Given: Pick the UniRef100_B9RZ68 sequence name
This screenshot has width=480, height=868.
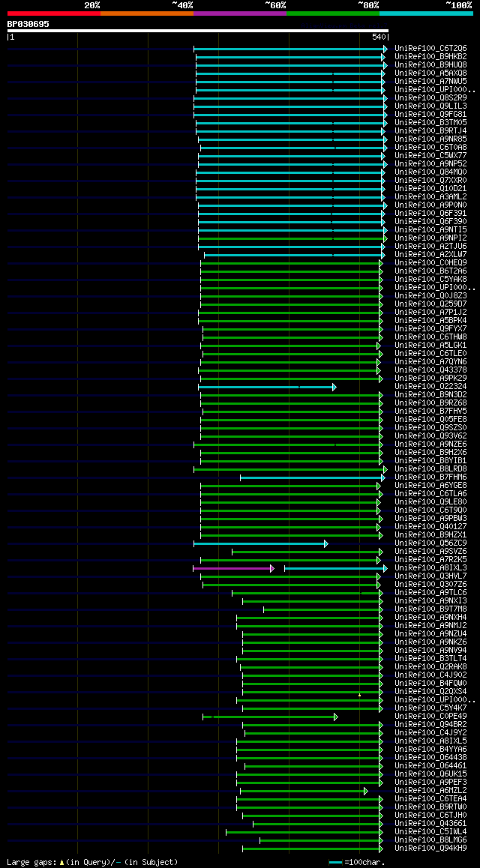Looking at the screenshot, I should click(430, 403).
